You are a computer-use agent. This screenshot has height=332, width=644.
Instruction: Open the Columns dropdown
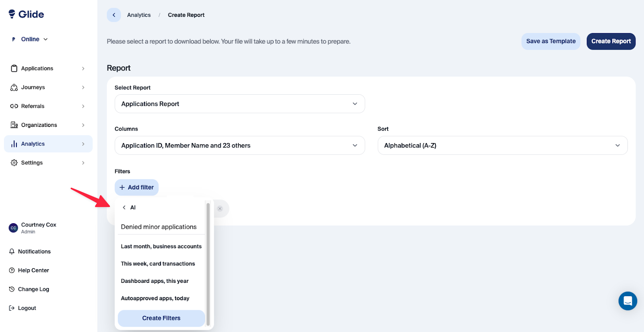239,145
